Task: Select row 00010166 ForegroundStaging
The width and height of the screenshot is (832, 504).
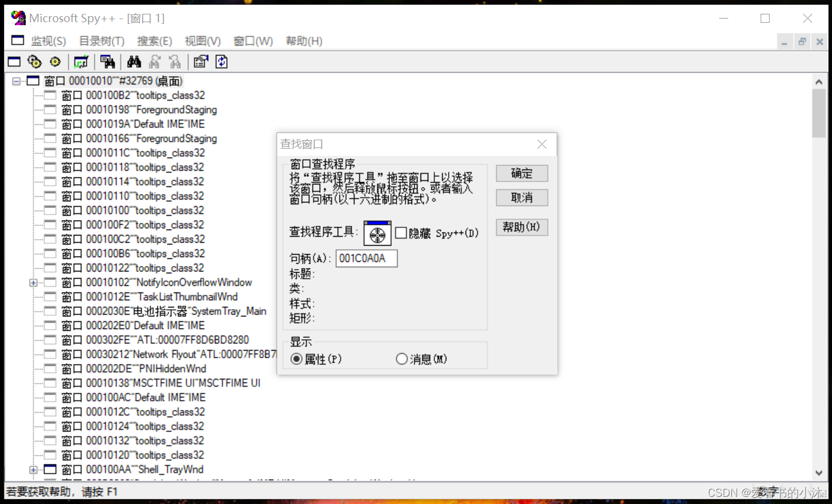Action: click(139, 138)
